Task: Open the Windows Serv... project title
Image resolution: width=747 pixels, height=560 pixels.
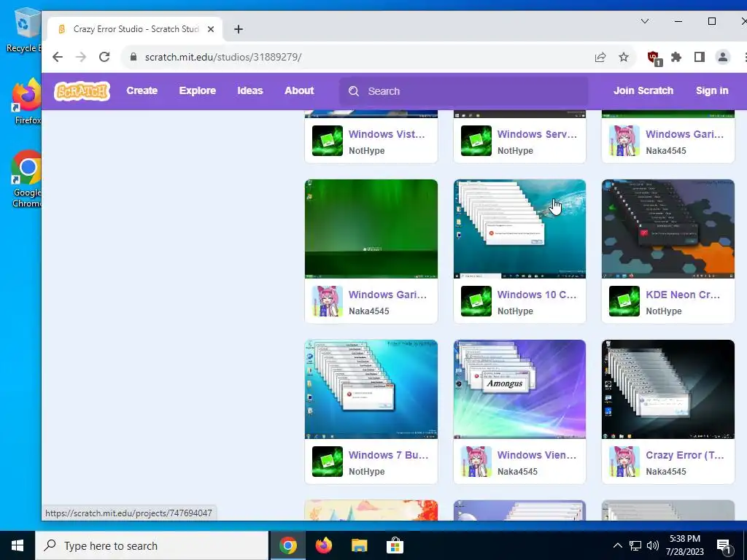Action: click(537, 134)
